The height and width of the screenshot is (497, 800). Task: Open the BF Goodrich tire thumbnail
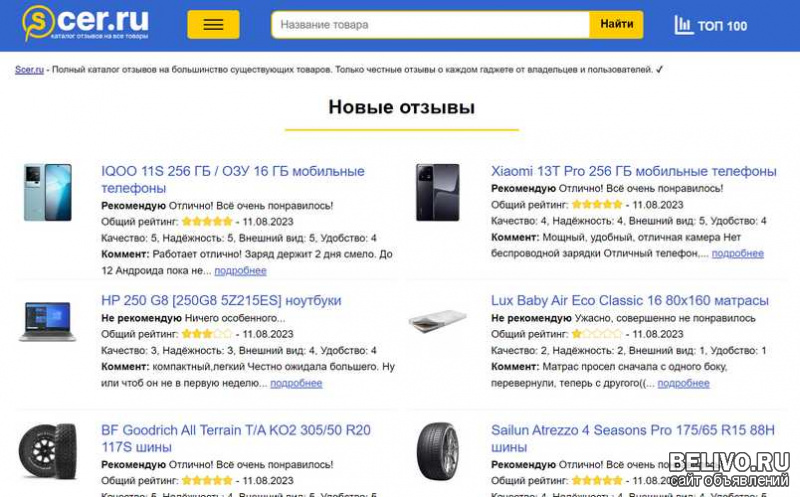(47, 451)
